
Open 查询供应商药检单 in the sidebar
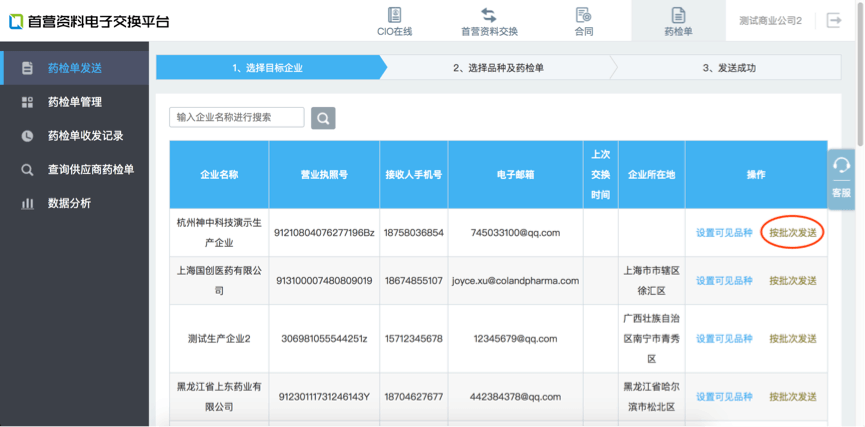(x=74, y=170)
